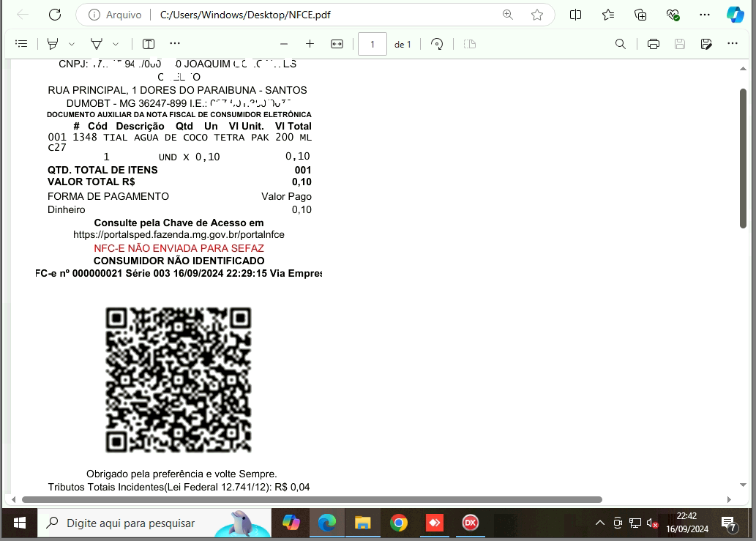Image resolution: width=756 pixels, height=541 pixels.
Task: Click the portalsped fazenda URL text
Action: point(179,235)
